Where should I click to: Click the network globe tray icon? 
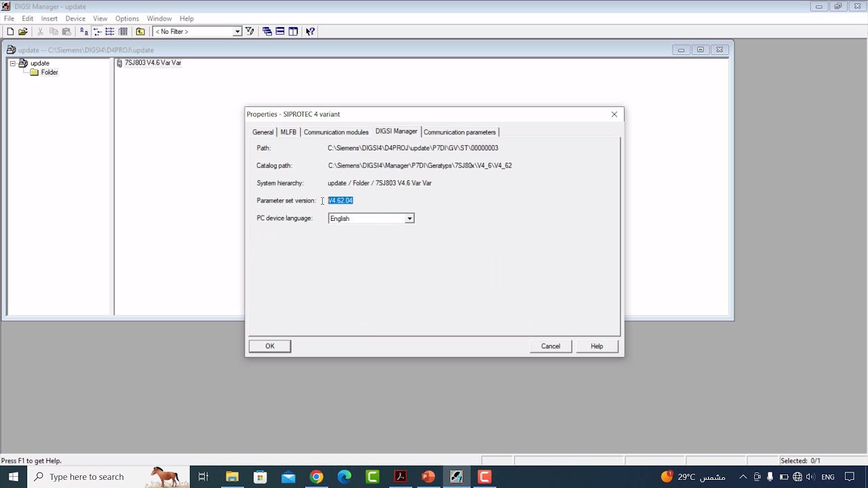pos(797,477)
